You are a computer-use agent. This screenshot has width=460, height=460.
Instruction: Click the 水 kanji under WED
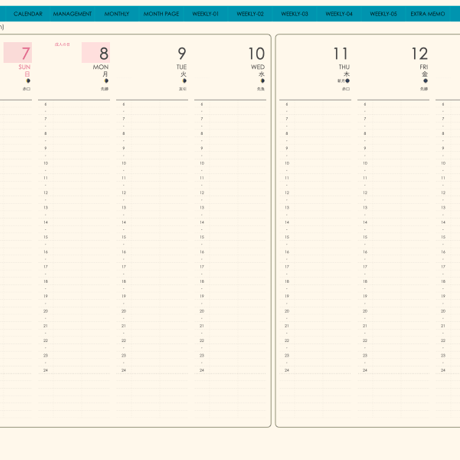tap(262, 74)
